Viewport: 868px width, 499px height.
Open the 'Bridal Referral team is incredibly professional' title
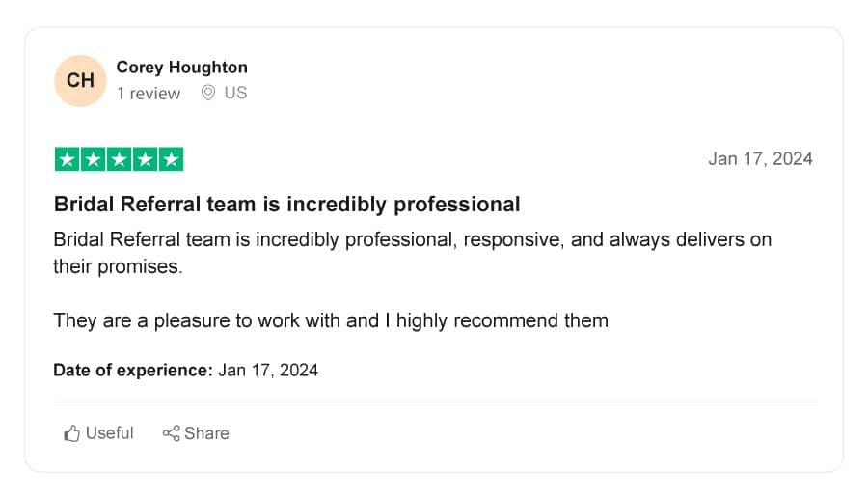pos(286,205)
